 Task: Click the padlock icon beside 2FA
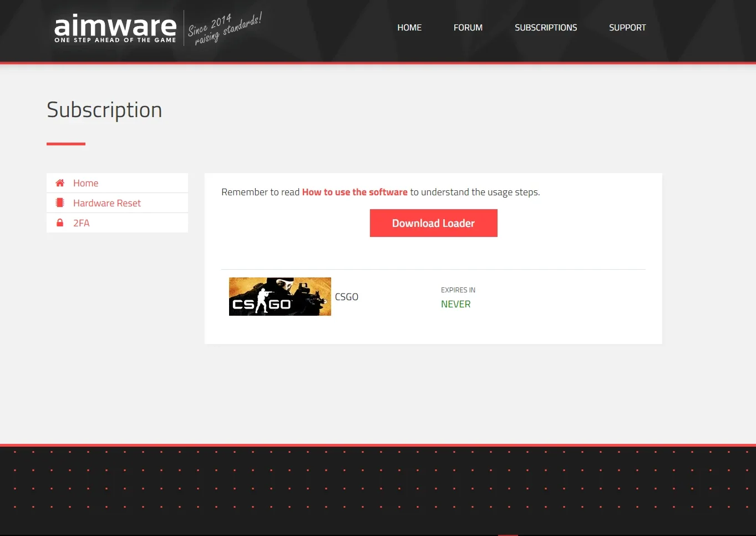pos(60,223)
